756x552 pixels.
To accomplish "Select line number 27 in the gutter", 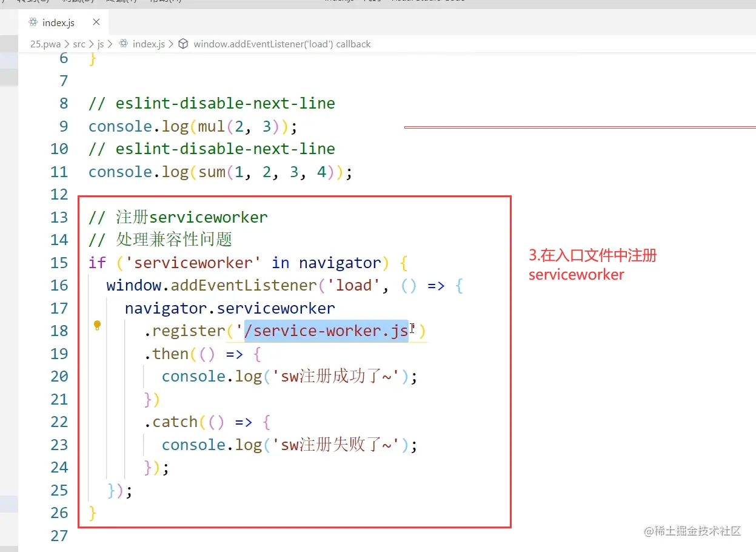I will click(x=59, y=536).
